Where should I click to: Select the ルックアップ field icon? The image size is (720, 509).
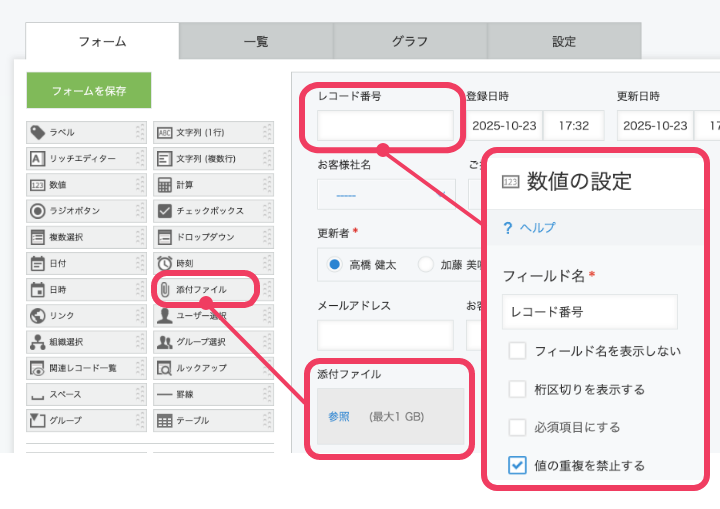tap(164, 368)
